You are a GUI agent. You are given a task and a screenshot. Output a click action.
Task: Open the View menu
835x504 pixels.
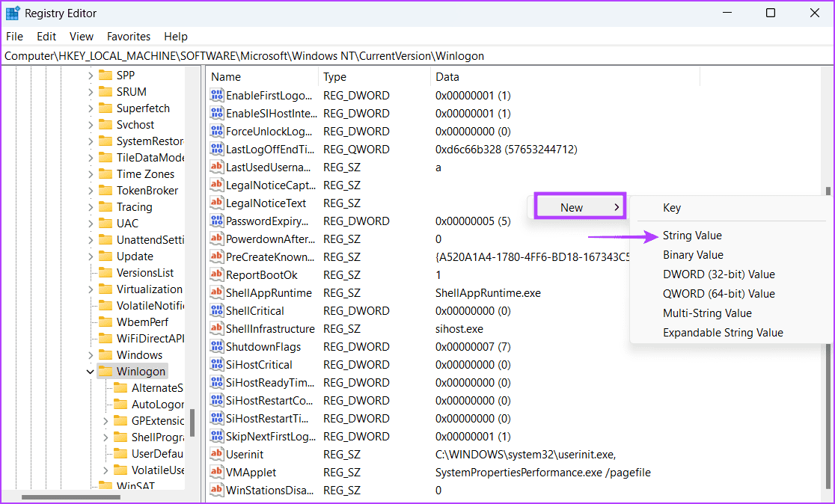tap(82, 36)
